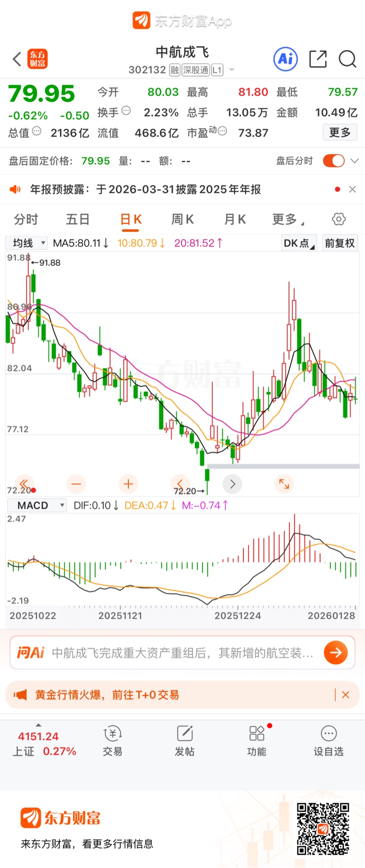Select the 日K tab
Screen dimensions: 365x868
coord(131,219)
